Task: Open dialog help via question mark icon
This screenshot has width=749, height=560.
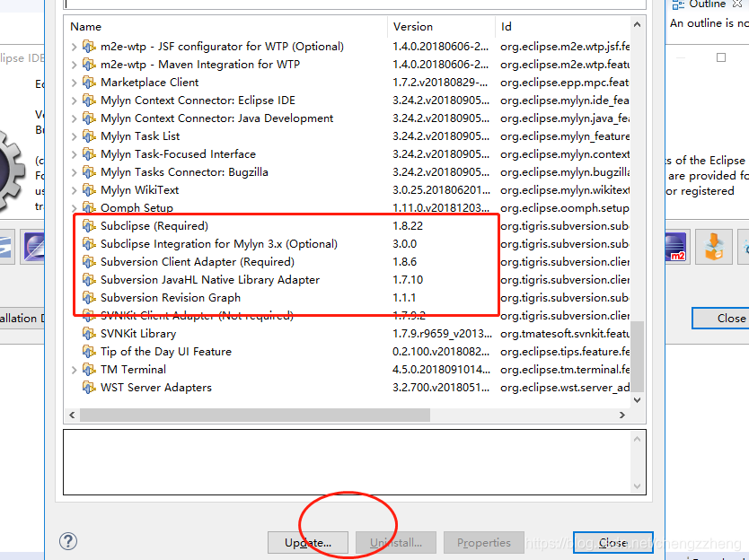Action: (x=68, y=541)
